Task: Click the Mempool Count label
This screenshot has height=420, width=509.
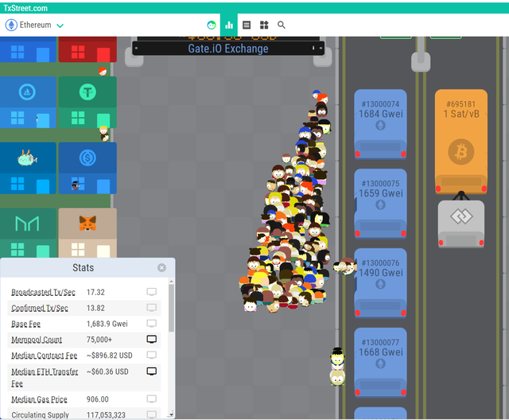Action: pos(37,340)
